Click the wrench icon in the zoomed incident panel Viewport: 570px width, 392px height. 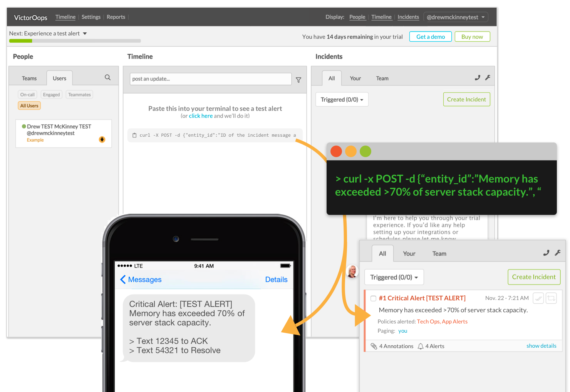(x=557, y=253)
